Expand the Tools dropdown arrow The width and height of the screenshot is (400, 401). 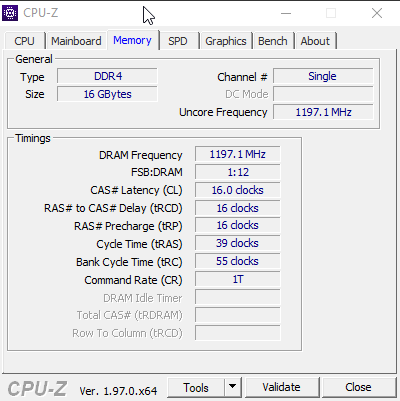click(x=233, y=388)
